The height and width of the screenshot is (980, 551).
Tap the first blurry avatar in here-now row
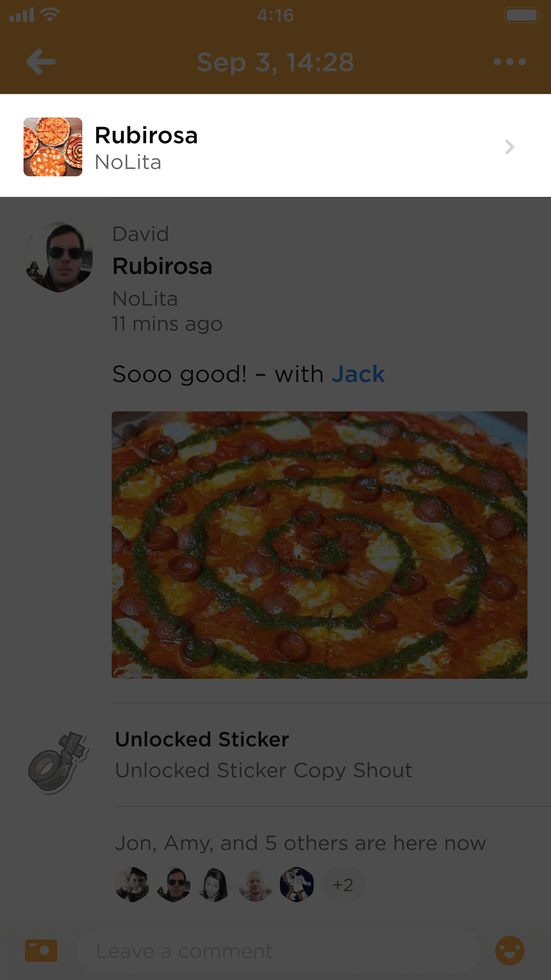(132, 884)
